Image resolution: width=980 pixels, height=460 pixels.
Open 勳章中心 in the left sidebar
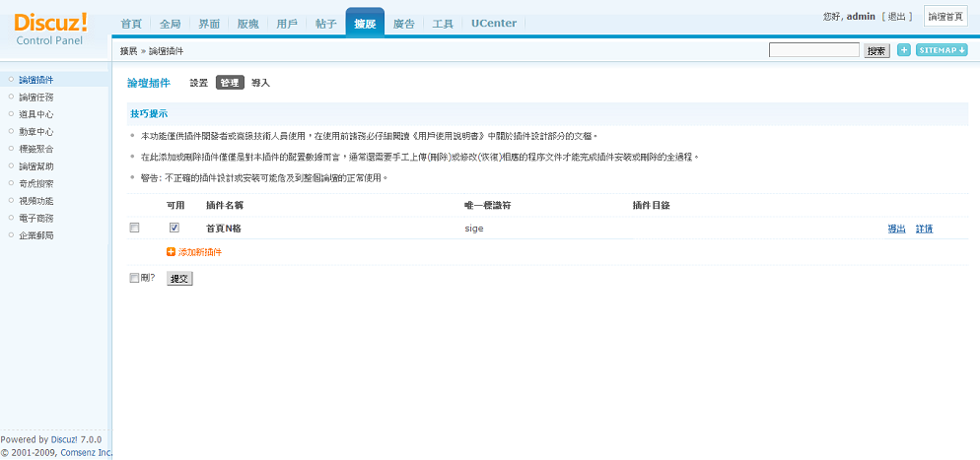[x=36, y=131]
